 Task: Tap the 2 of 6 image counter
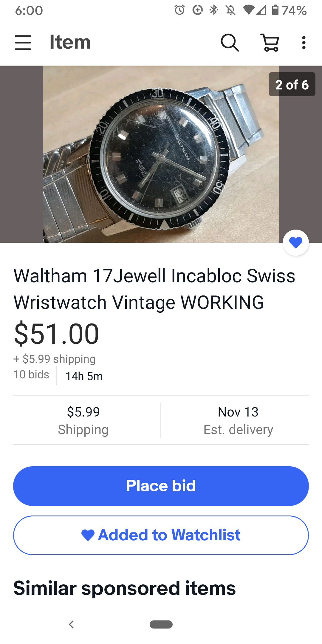[292, 84]
